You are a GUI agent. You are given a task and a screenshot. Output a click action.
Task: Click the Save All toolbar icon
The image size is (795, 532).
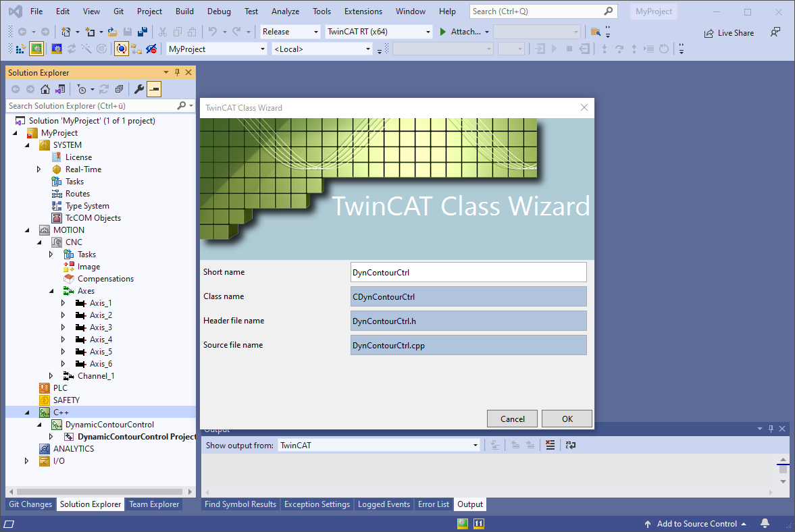[x=143, y=32]
